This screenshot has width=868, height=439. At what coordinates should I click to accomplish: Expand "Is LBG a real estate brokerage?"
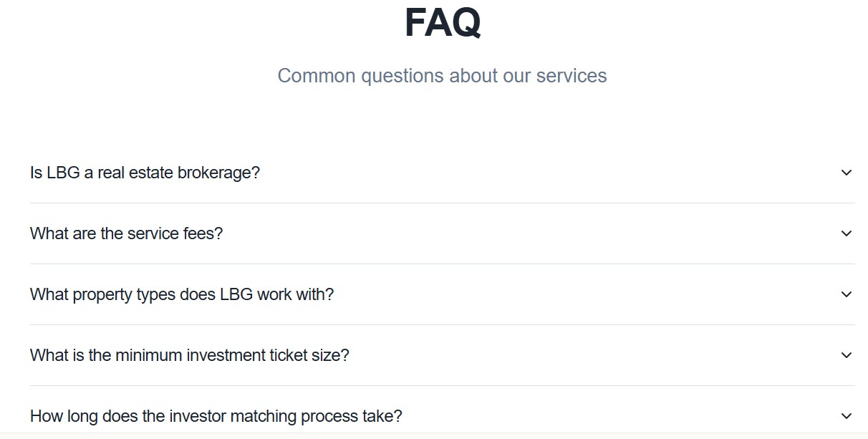pos(145,173)
